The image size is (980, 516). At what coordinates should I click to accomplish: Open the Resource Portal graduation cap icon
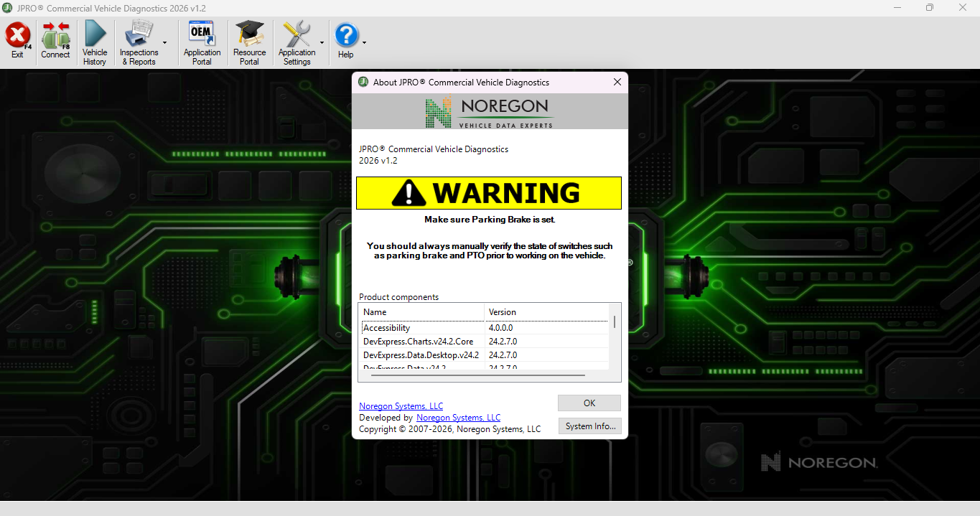(x=249, y=34)
